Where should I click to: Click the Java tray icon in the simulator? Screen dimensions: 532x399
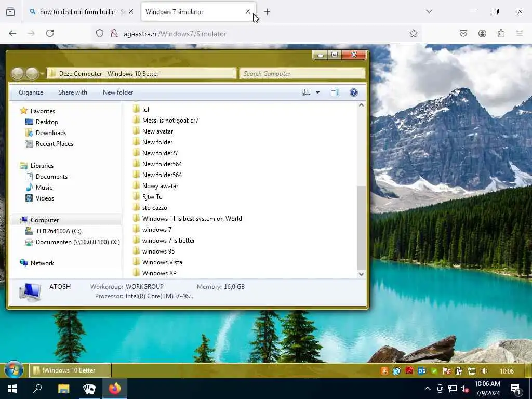[x=384, y=371]
